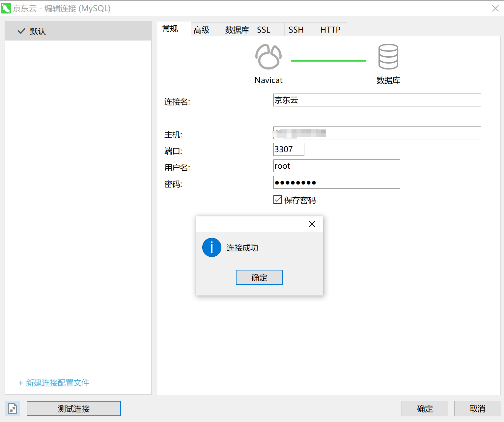Switch to the 高级 tab
The height and width of the screenshot is (422, 504).
coord(202,30)
